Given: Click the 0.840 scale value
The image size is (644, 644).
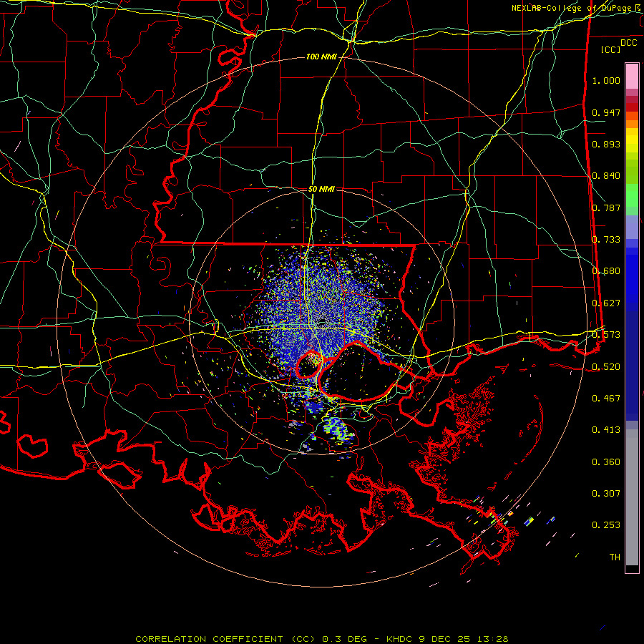Looking at the screenshot, I should coord(606,176).
